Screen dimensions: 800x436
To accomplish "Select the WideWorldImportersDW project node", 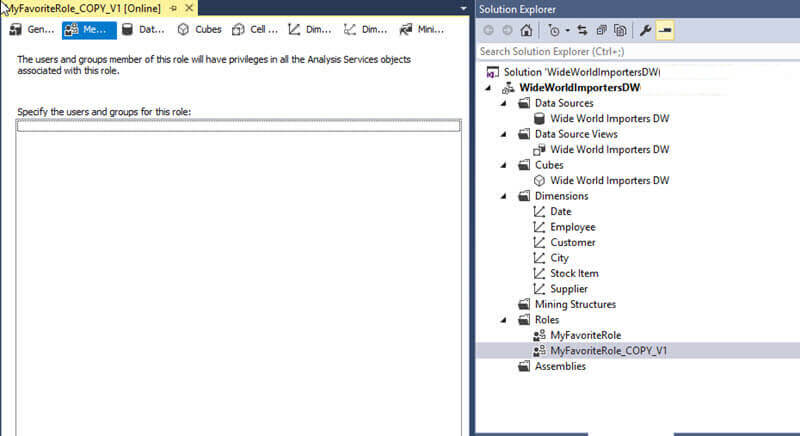I will coord(580,88).
